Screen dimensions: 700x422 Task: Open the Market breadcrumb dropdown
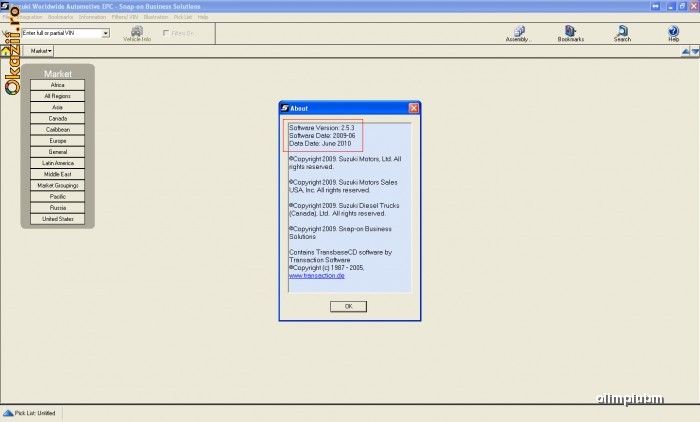pyautogui.click(x=41, y=51)
